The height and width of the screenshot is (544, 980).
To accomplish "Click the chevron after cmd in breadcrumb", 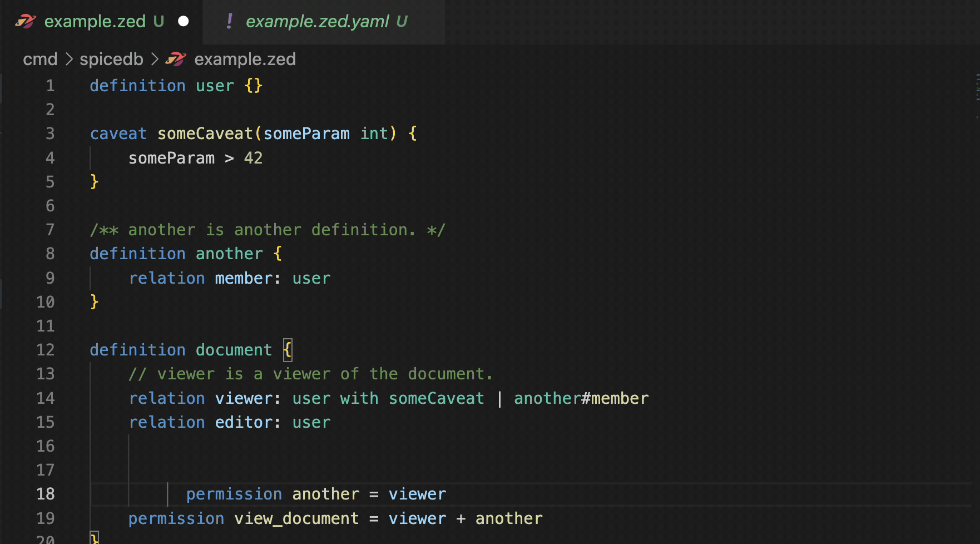I will [69, 59].
